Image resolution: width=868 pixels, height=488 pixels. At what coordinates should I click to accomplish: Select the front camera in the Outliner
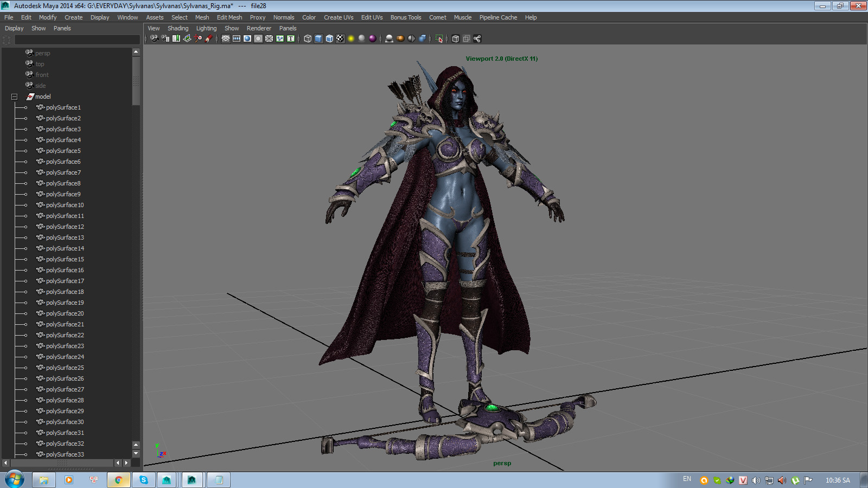point(42,74)
